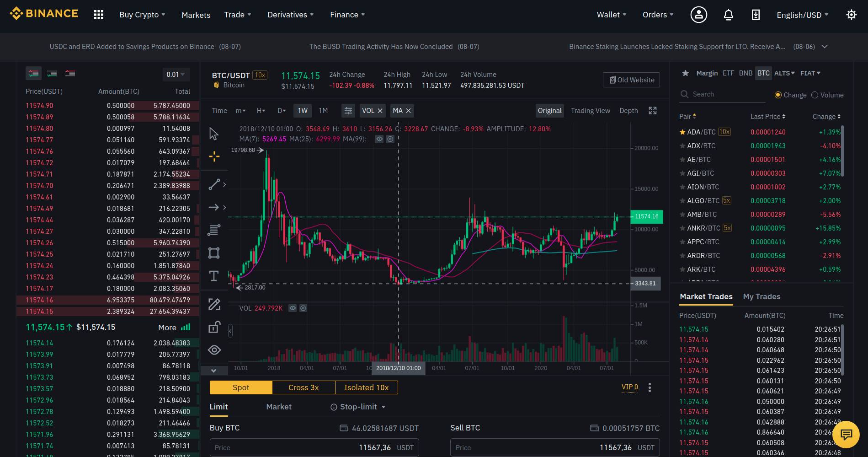
Task: Remove the MA indicator tag
Action: coord(408,111)
